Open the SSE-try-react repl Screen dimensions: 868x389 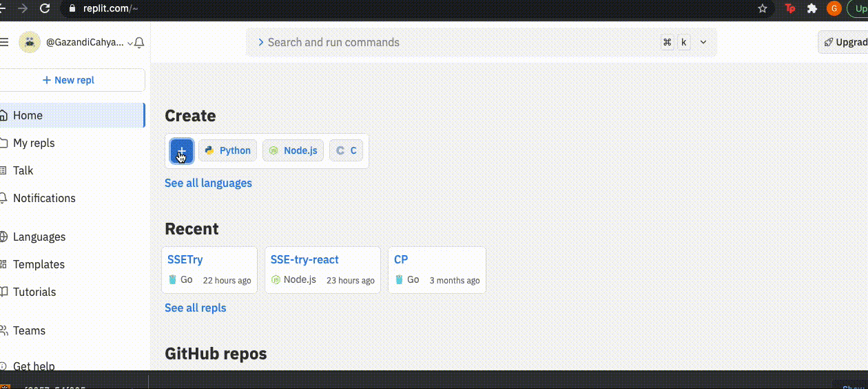coord(322,270)
